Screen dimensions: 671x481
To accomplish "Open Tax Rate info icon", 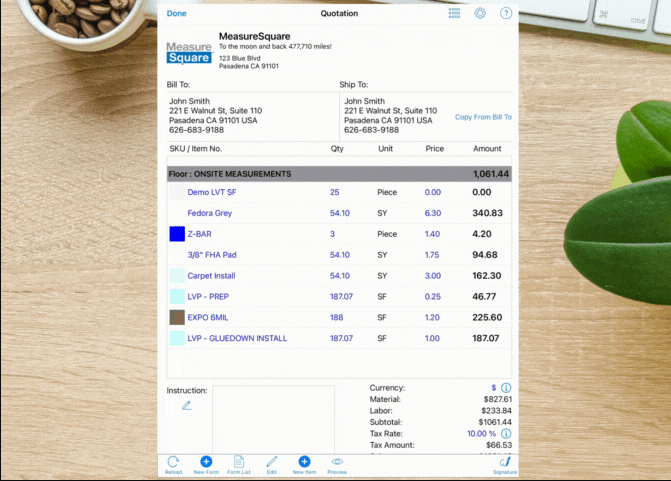I will point(506,433).
